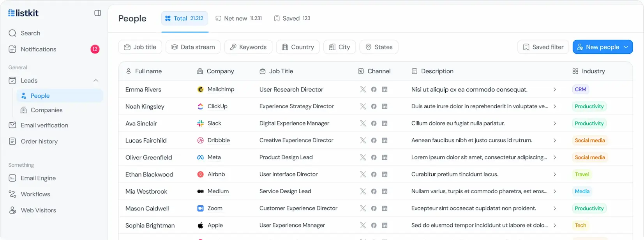Open the City filter
The width and height of the screenshot is (644, 240).
coord(340,47)
